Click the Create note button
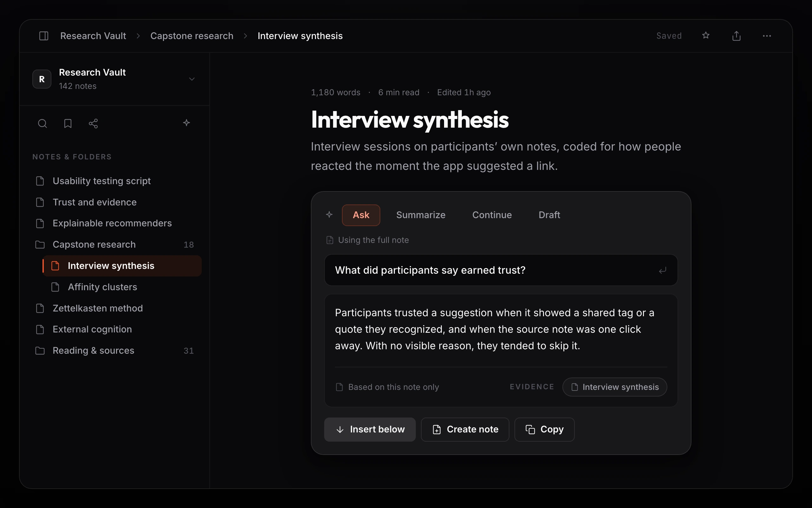The height and width of the screenshot is (508, 812). click(465, 429)
